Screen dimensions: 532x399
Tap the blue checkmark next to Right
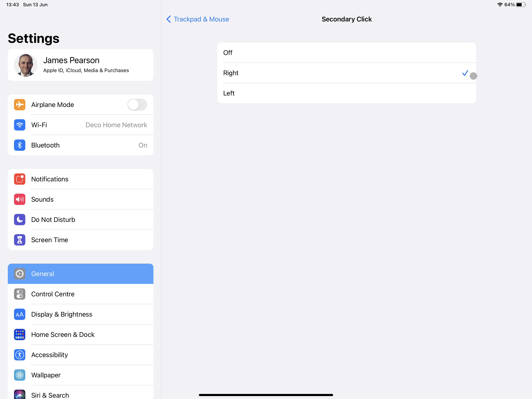465,73
